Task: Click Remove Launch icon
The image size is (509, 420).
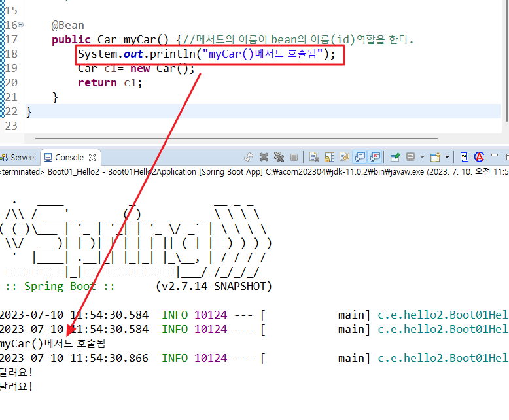Action: pyautogui.click(x=264, y=158)
